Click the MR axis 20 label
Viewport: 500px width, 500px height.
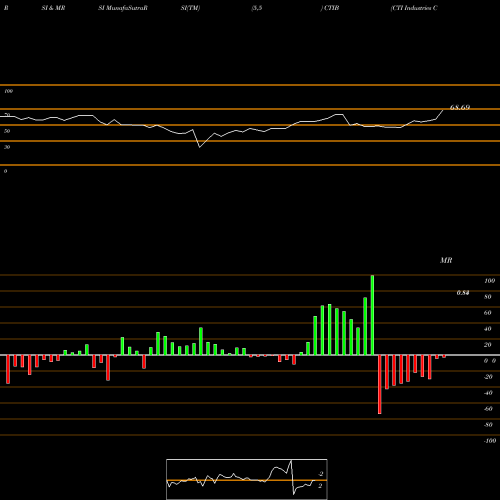488,345
